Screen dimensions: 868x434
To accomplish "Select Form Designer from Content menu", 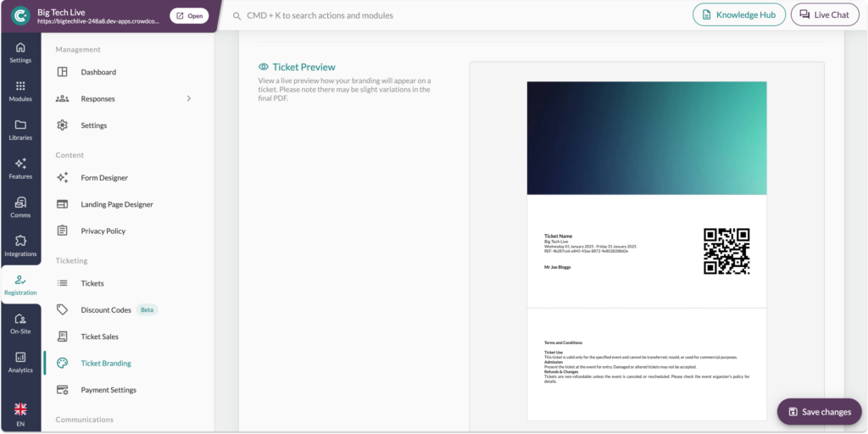I will point(104,178).
